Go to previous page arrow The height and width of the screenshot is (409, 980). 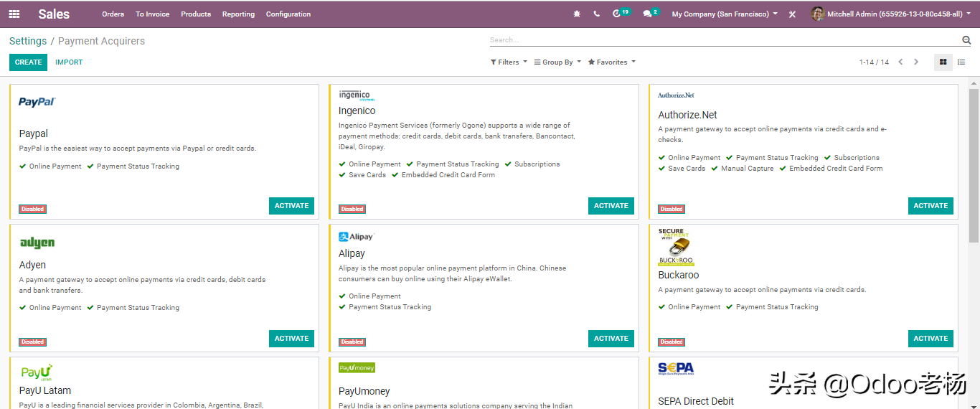point(901,62)
